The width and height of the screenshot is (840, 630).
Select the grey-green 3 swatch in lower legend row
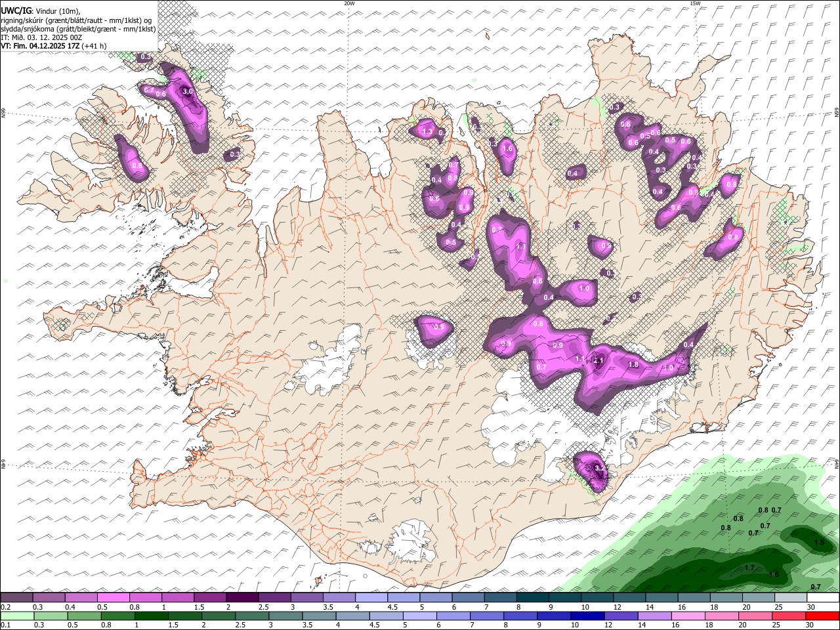285,616
